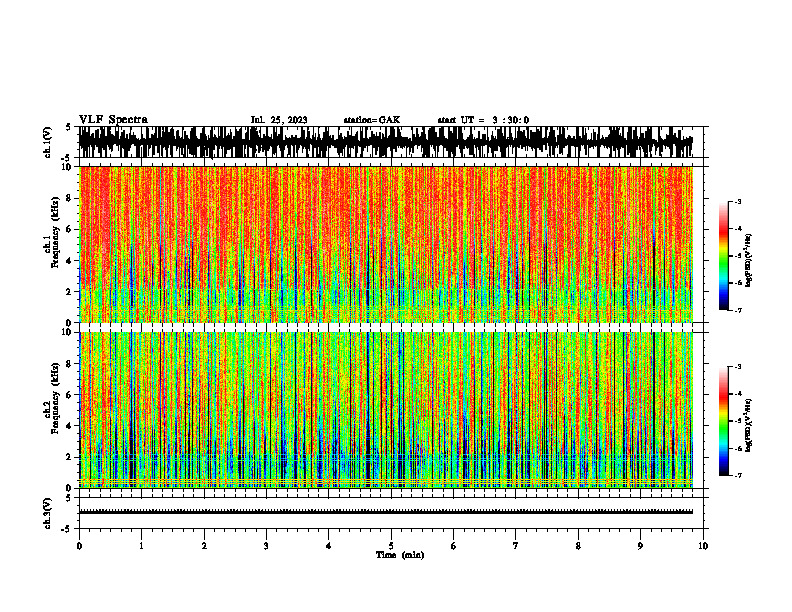Click the time axis tick label "1"
The height and width of the screenshot is (612, 792).
(x=141, y=546)
